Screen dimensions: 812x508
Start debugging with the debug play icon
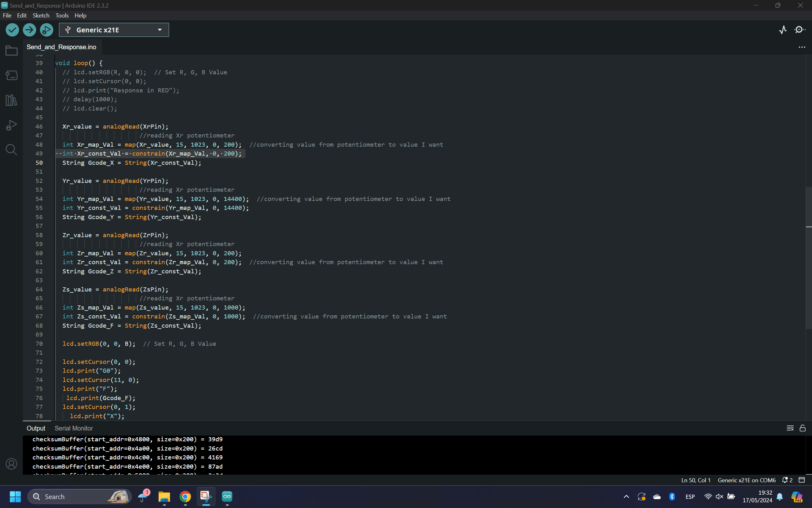47,30
